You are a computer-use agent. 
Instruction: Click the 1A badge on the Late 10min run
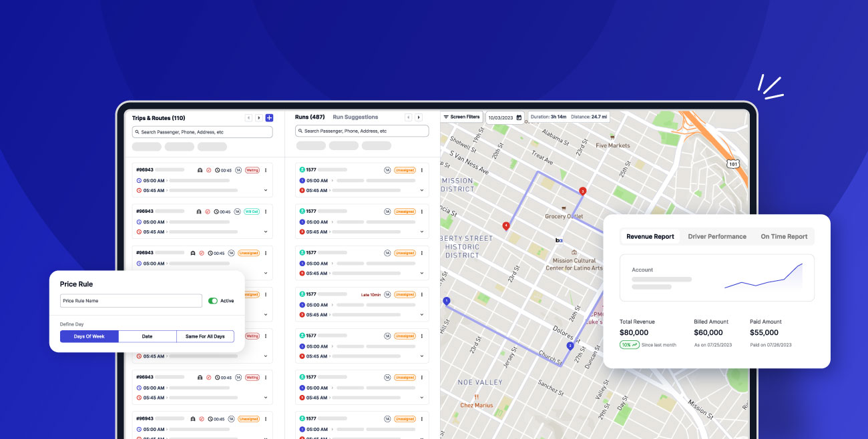387,294
